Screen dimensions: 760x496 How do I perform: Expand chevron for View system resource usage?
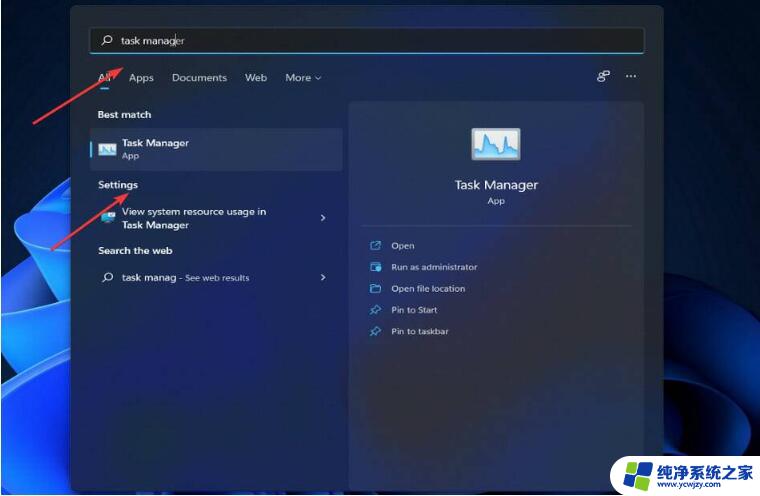click(323, 218)
